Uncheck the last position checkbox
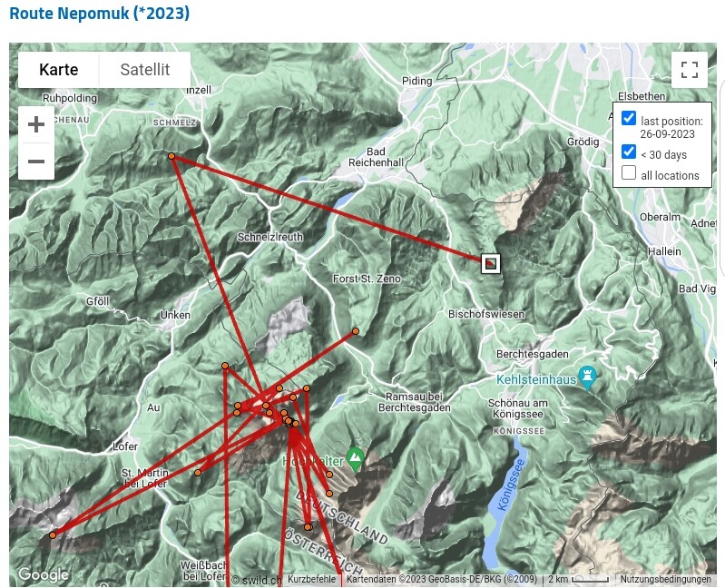Viewport: 725px width, 588px height. click(x=629, y=117)
